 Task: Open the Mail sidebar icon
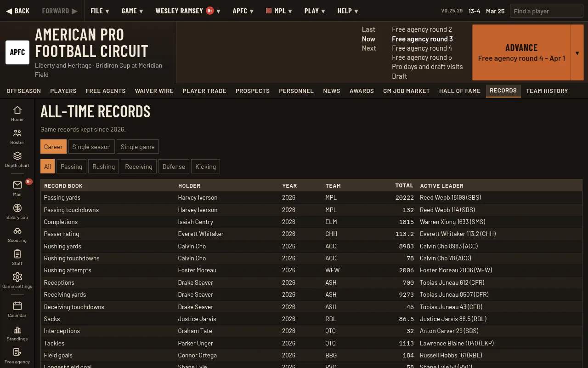pos(17,188)
